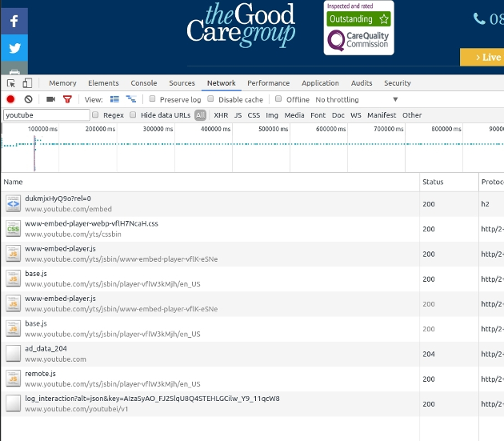Filter requests by Doc type
The image size is (504, 441).
pyautogui.click(x=338, y=115)
